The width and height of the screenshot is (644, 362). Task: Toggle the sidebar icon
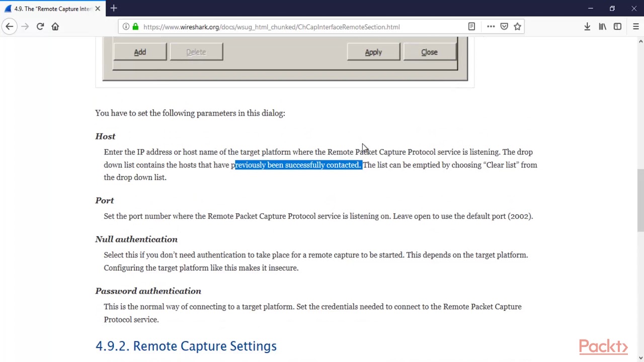coord(617,27)
